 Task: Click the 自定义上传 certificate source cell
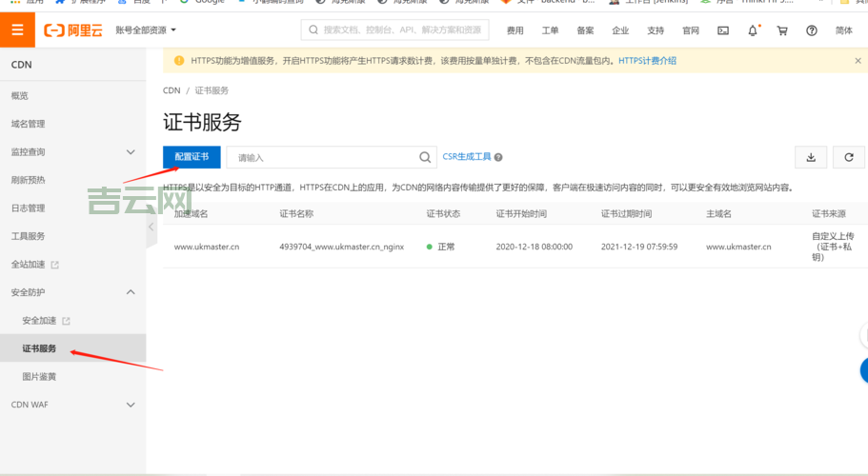pyautogui.click(x=833, y=247)
